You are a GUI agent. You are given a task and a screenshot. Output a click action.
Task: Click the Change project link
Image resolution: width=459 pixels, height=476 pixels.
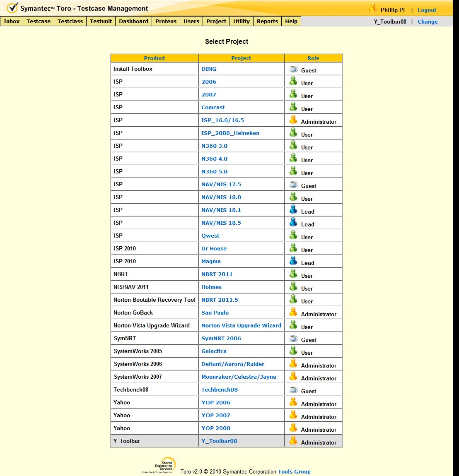coord(428,22)
